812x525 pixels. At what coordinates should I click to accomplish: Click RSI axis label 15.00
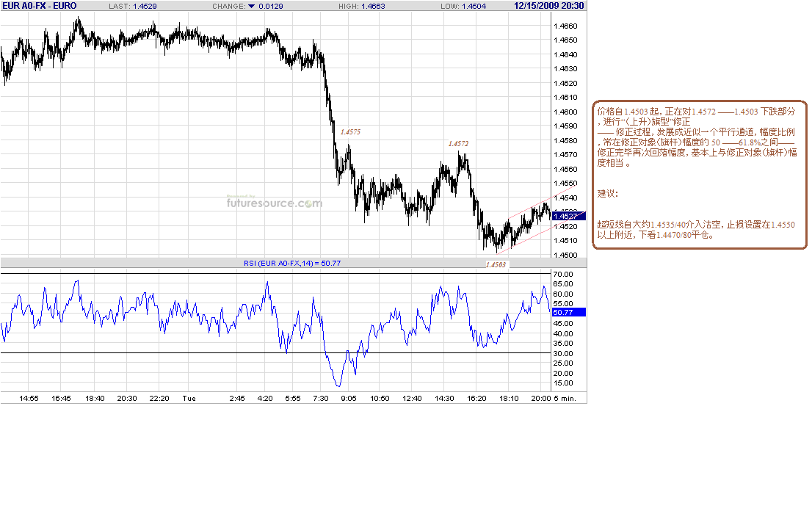pyautogui.click(x=563, y=383)
